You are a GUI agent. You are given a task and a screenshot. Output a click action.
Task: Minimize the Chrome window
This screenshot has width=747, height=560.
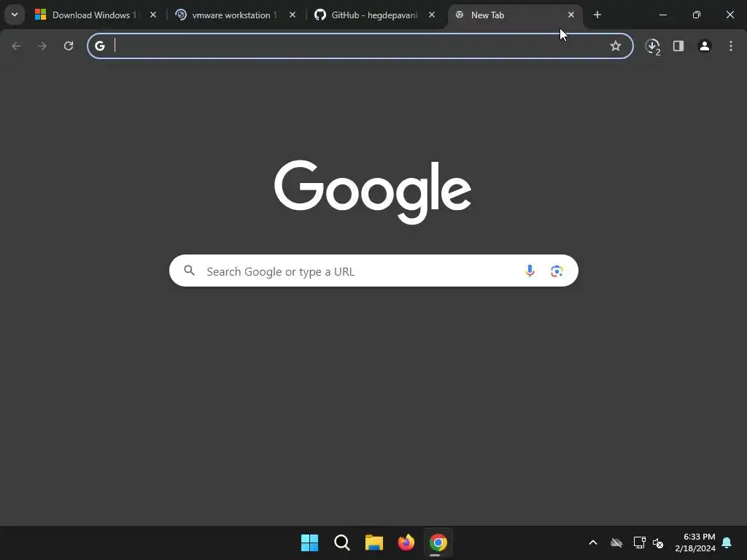662,15
